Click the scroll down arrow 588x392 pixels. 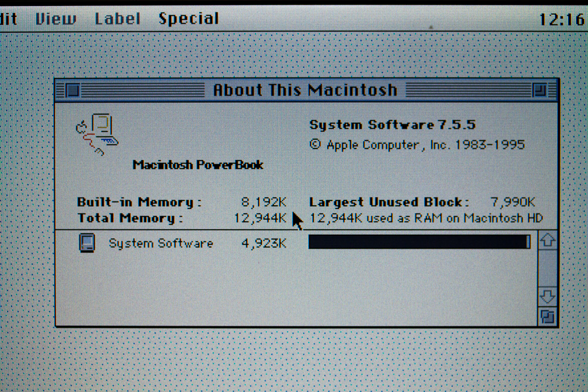coord(547,296)
